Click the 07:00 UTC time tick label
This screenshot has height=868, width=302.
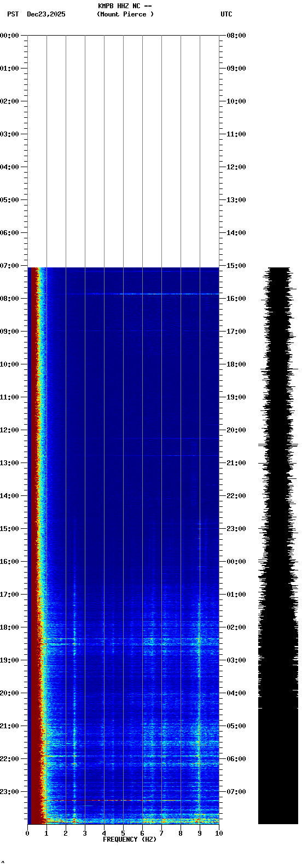pyautogui.click(x=236, y=792)
